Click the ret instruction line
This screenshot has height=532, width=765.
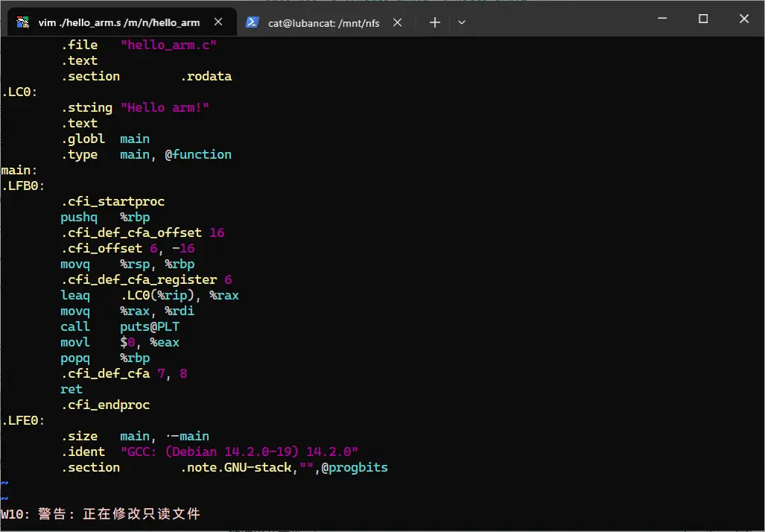coord(72,389)
